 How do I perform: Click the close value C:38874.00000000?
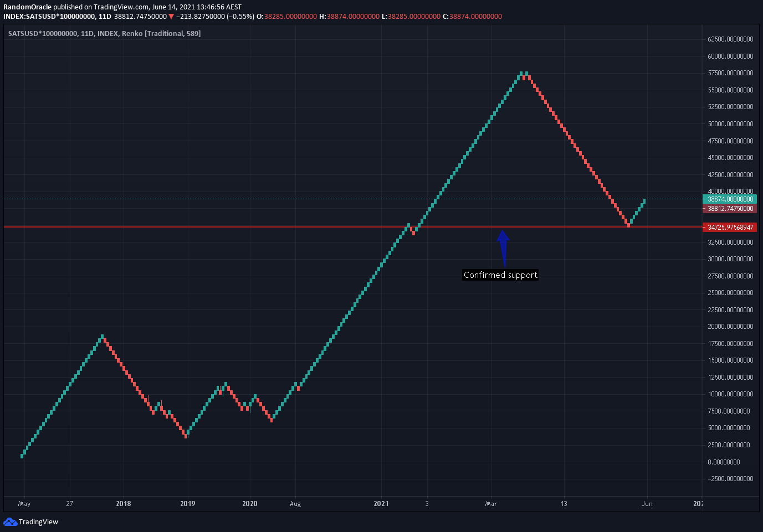coord(472,17)
